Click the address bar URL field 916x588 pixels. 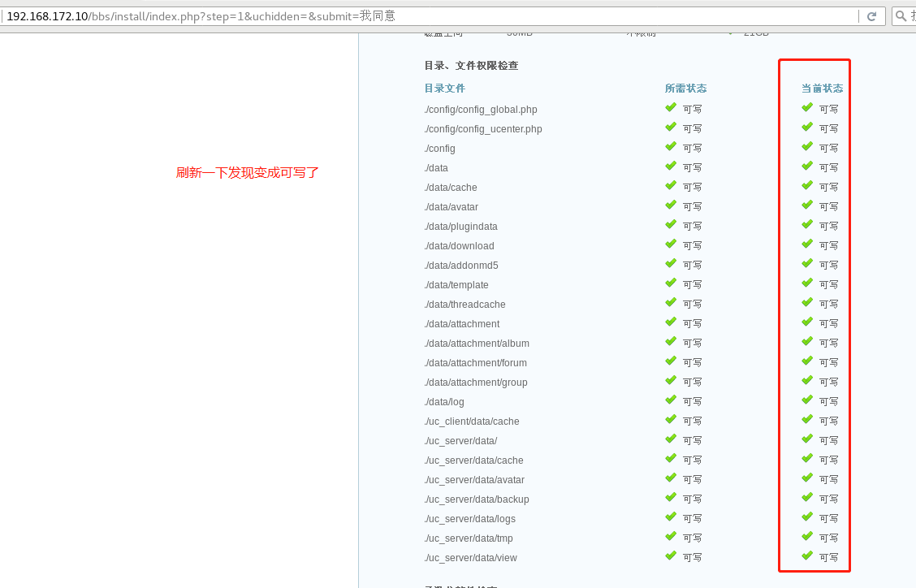click(430, 16)
